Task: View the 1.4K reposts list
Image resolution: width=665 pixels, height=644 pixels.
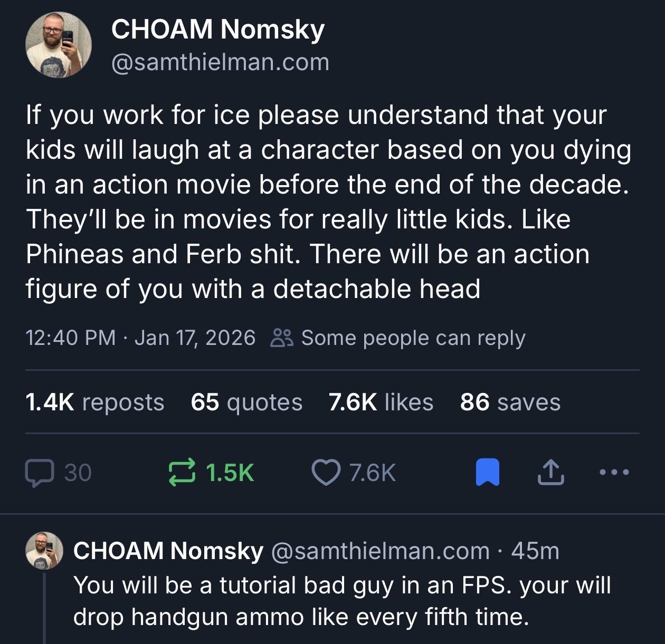Action: 95,402
